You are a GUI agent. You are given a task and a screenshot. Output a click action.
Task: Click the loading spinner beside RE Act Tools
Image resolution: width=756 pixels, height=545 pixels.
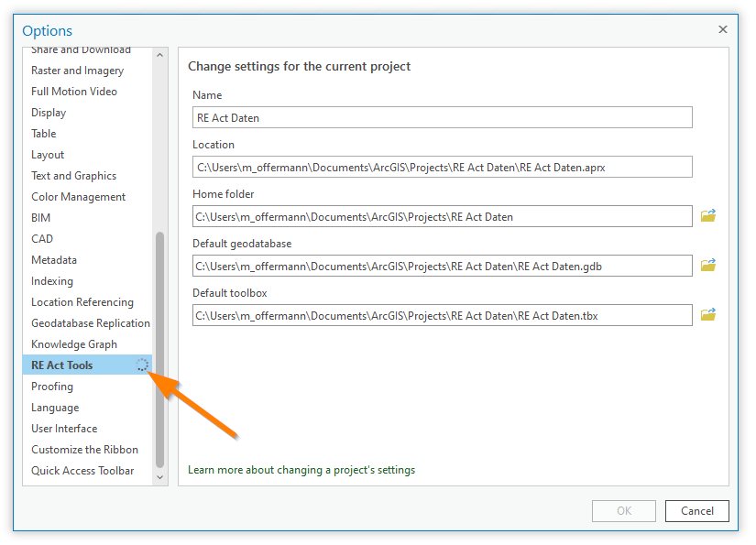pyautogui.click(x=142, y=365)
